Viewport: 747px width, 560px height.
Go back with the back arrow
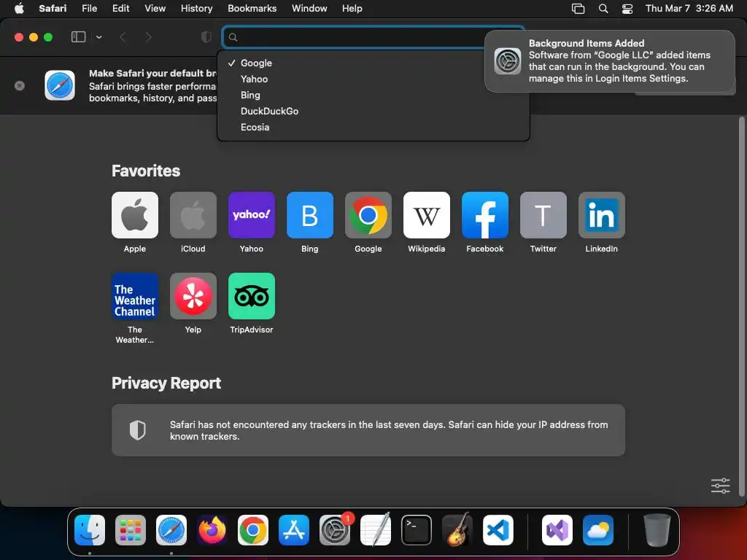click(123, 37)
